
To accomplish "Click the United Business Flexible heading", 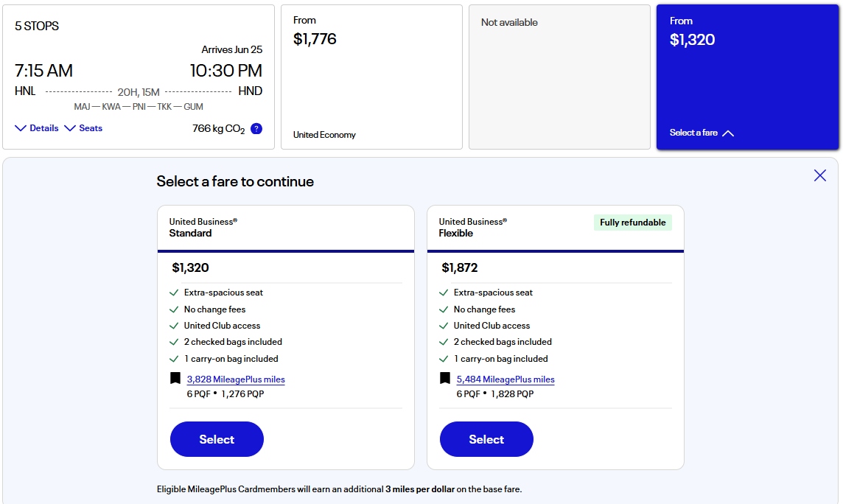I will point(472,227).
